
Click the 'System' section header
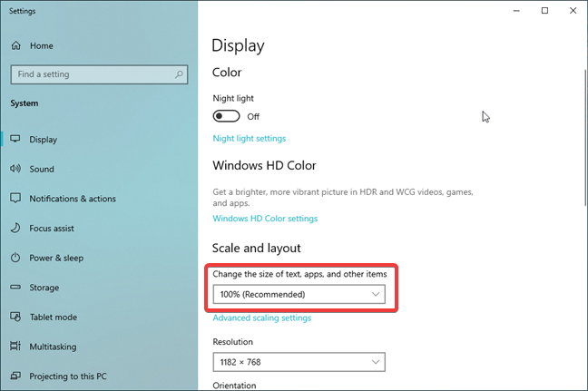click(x=24, y=103)
